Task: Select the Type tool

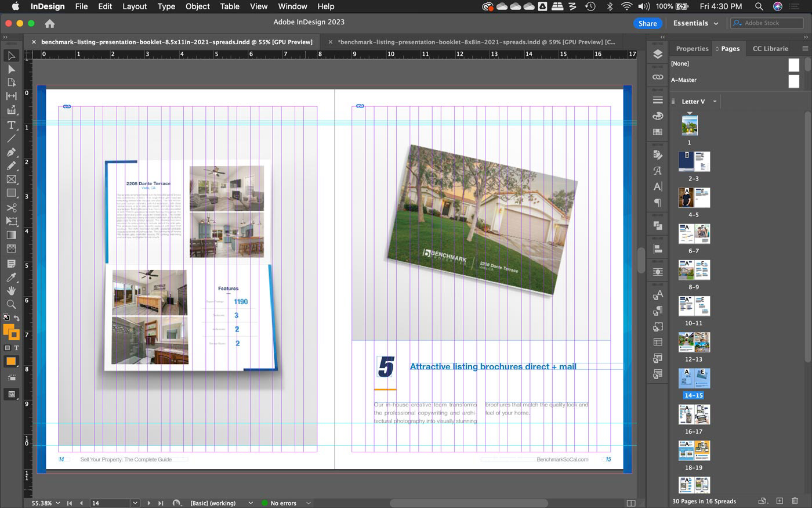Action: [x=11, y=125]
